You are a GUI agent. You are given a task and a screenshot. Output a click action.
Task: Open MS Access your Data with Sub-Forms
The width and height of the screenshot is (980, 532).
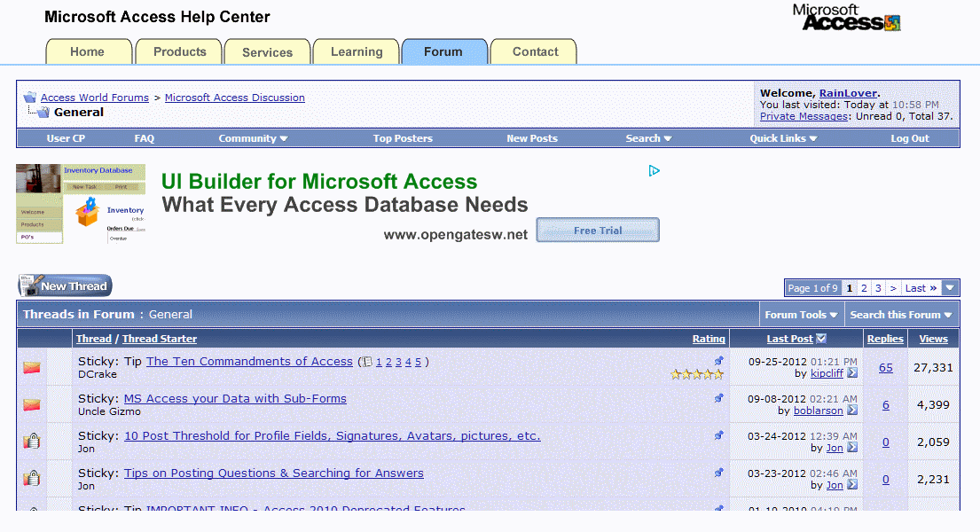click(235, 399)
